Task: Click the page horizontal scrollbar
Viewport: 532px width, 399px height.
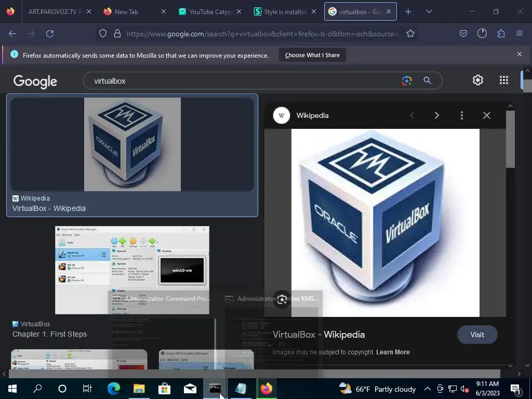Action: tap(255, 374)
